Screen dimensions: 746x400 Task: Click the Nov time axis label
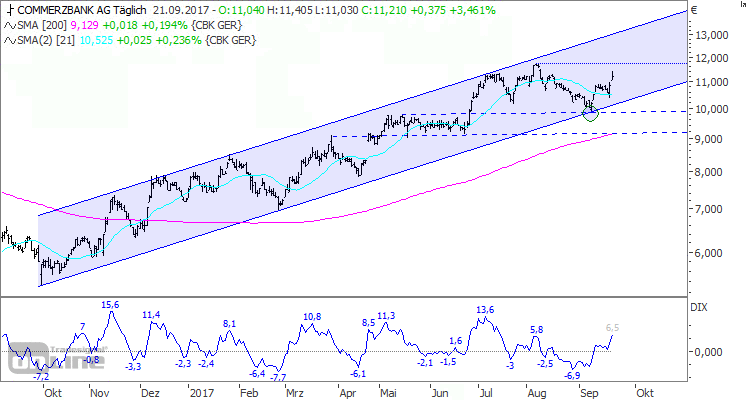(99, 393)
